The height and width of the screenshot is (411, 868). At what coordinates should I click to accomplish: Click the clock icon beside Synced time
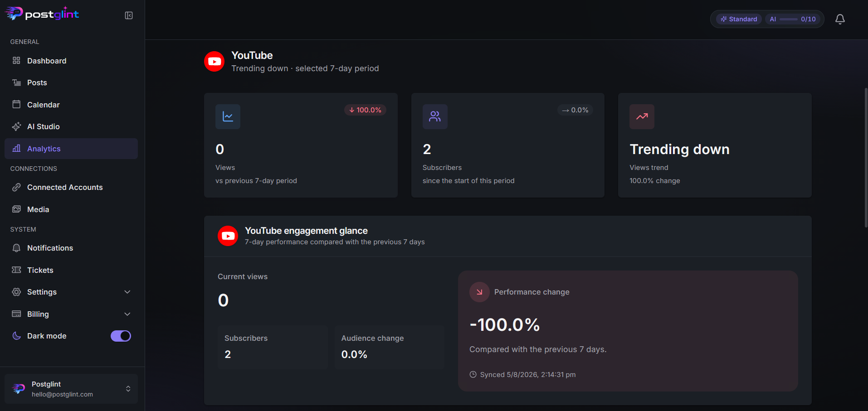(x=473, y=374)
